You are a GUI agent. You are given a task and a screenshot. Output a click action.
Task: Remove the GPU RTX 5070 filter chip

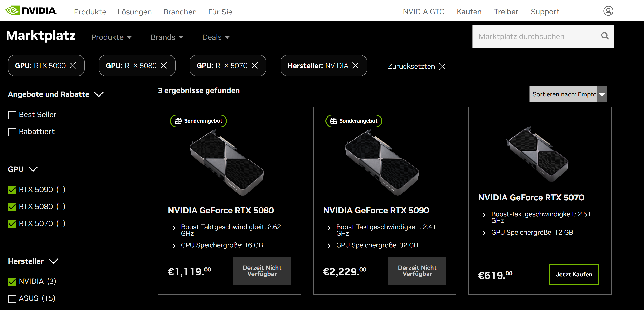click(x=255, y=66)
